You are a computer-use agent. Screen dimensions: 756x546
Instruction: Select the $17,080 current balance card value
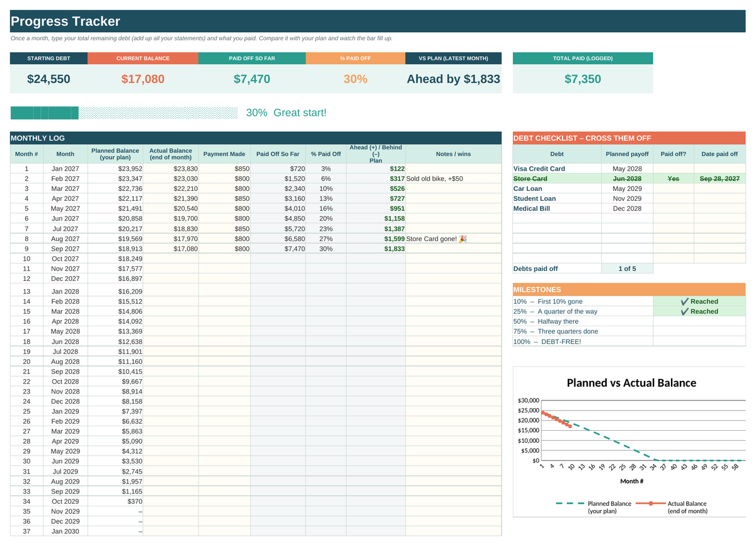[x=143, y=79]
